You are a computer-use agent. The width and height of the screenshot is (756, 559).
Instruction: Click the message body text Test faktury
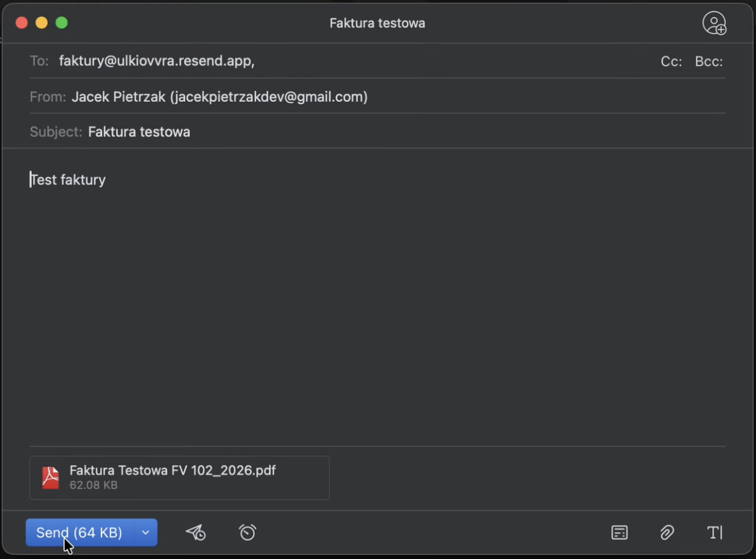(68, 180)
